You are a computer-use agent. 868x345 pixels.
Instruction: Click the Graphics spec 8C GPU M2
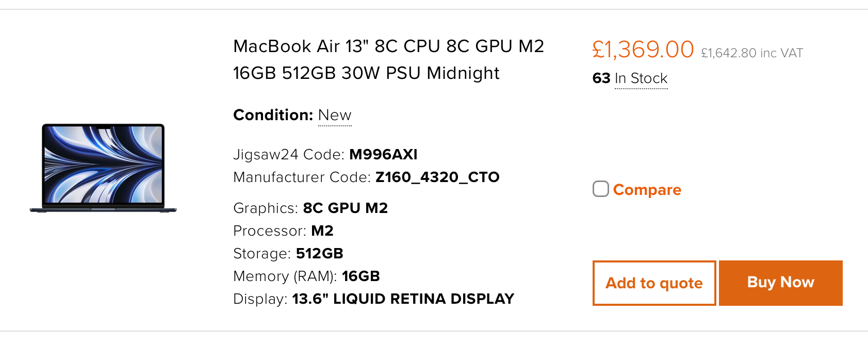345,208
